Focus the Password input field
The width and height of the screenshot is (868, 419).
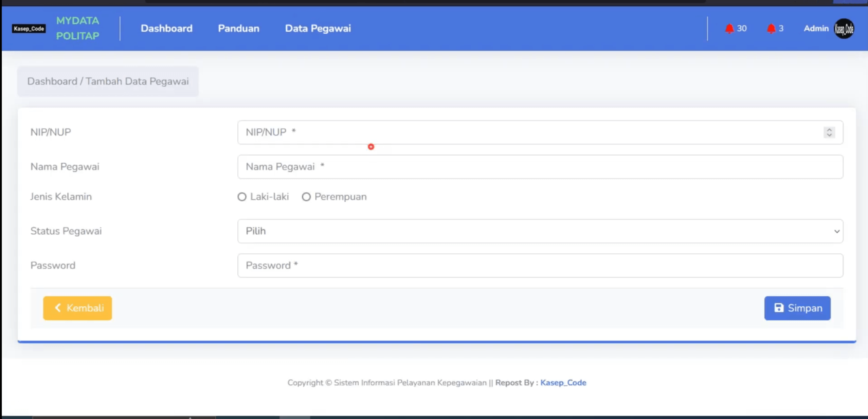click(540, 266)
